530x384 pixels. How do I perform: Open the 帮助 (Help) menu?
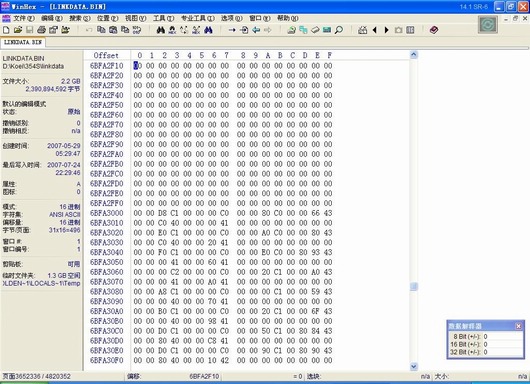[x=288, y=18]
